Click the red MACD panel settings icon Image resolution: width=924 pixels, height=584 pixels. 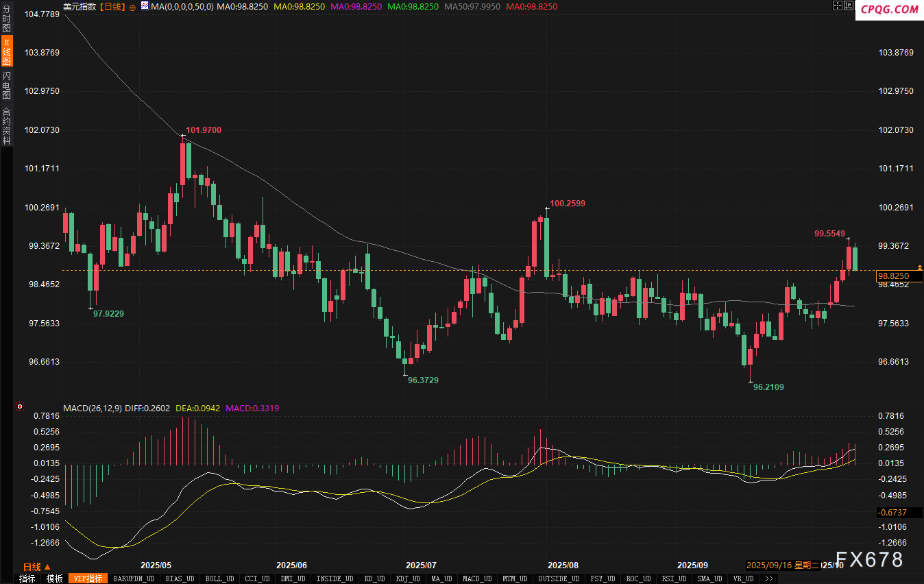tap(20, 407)
